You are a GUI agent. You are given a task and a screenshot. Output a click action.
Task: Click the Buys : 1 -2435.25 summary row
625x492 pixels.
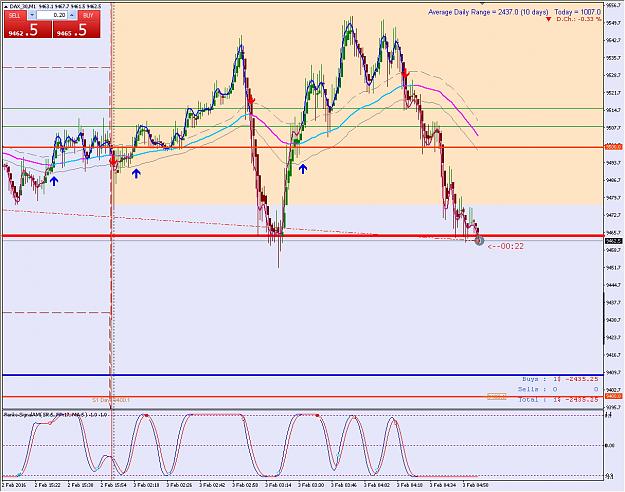[x=560, y=379]
